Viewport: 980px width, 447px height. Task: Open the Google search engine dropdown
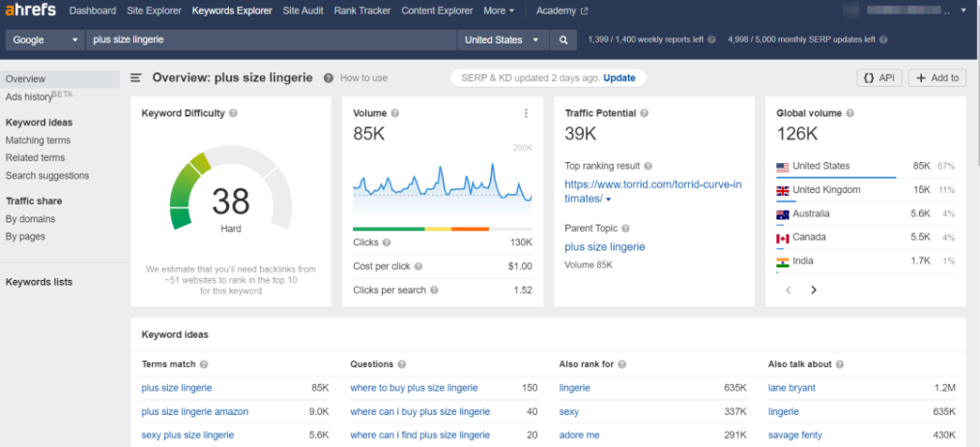(x=45, y=40)
